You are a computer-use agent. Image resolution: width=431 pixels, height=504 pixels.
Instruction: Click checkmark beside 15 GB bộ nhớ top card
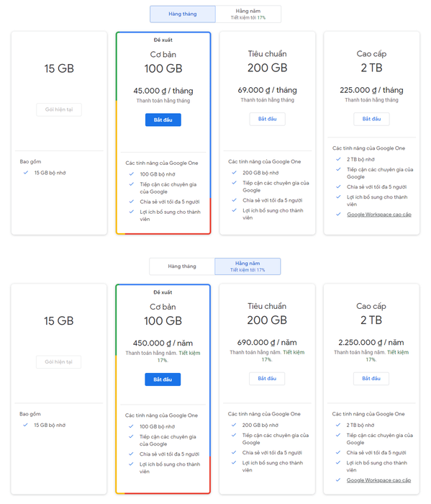coord(26,173)
